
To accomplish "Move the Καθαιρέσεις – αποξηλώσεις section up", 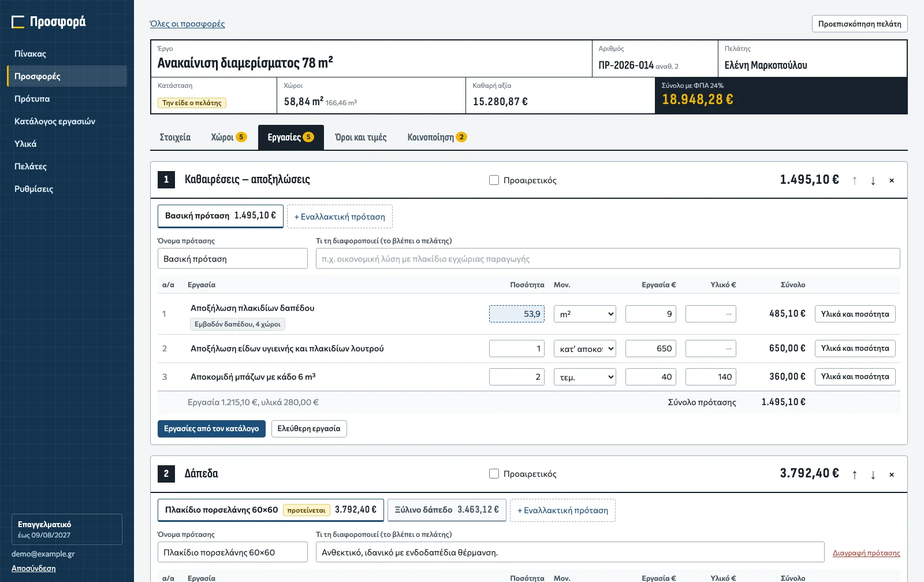I will 855,180.
